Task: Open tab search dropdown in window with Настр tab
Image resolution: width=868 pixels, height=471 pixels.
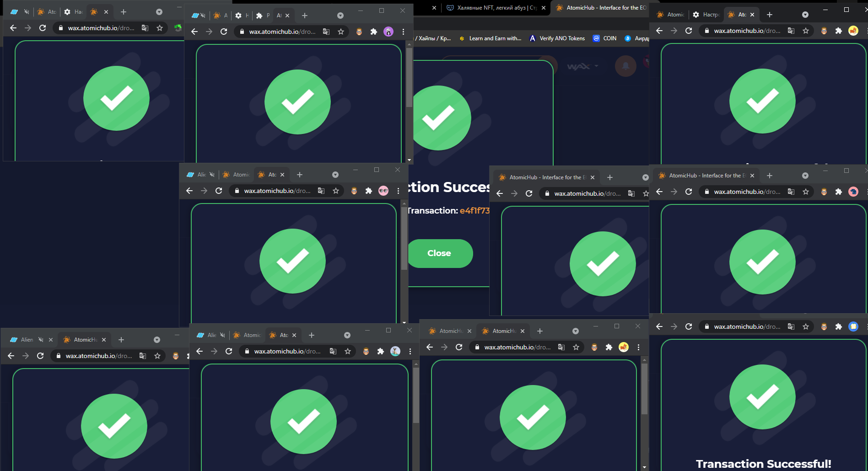Action: (x=805, y=15)
